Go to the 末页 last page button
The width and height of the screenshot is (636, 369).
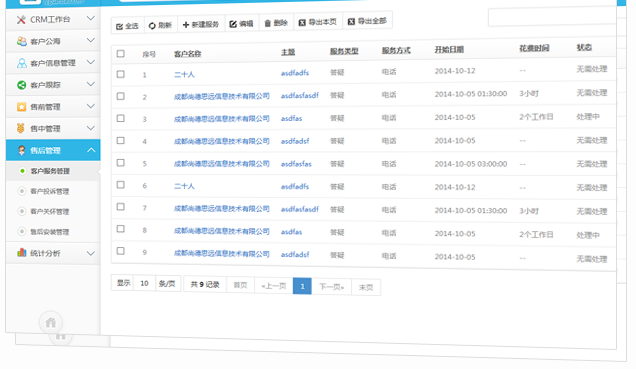pyautogui.click(x=366, y=287)
